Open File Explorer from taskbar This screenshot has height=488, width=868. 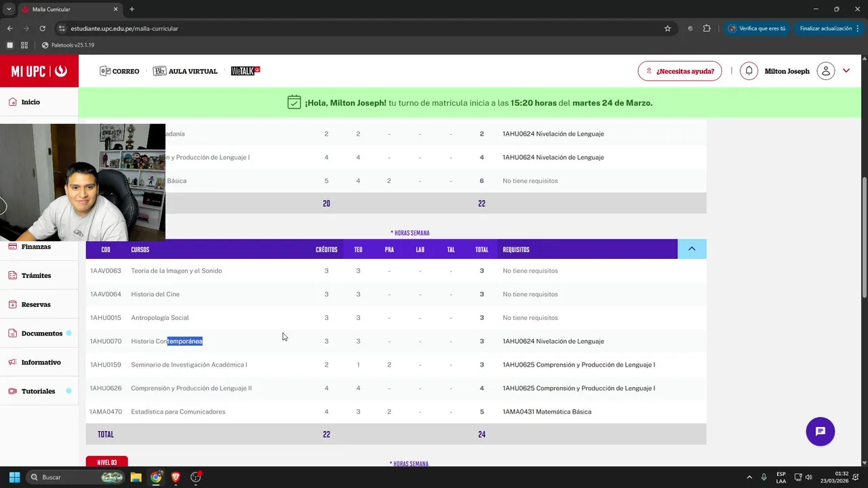(136, 477)
